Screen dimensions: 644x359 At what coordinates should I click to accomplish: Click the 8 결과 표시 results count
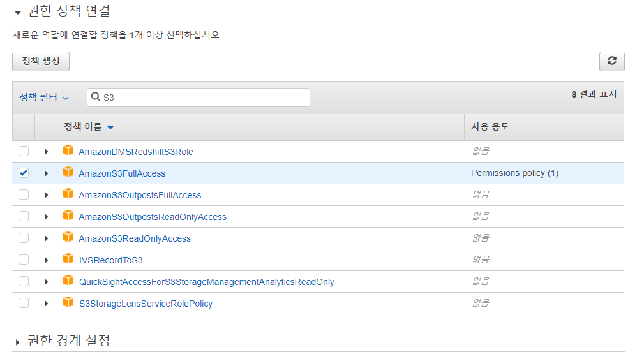coord(594,94)
